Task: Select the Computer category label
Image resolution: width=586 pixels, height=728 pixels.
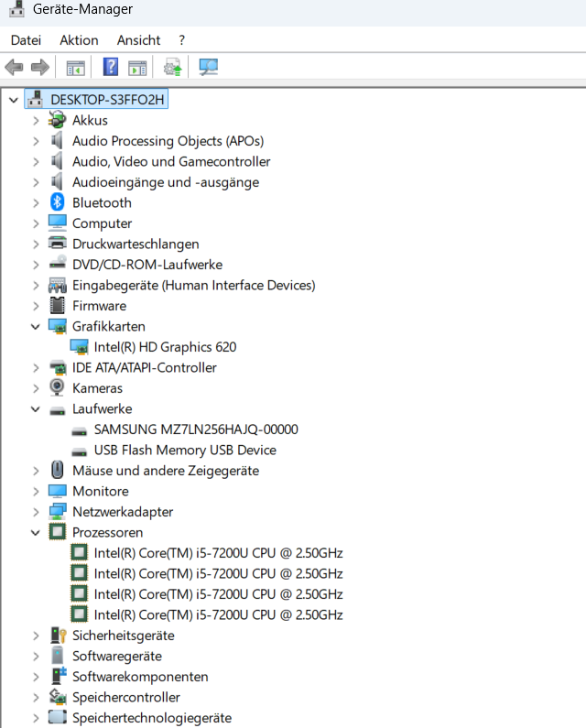Action: [x=103, y=223]
